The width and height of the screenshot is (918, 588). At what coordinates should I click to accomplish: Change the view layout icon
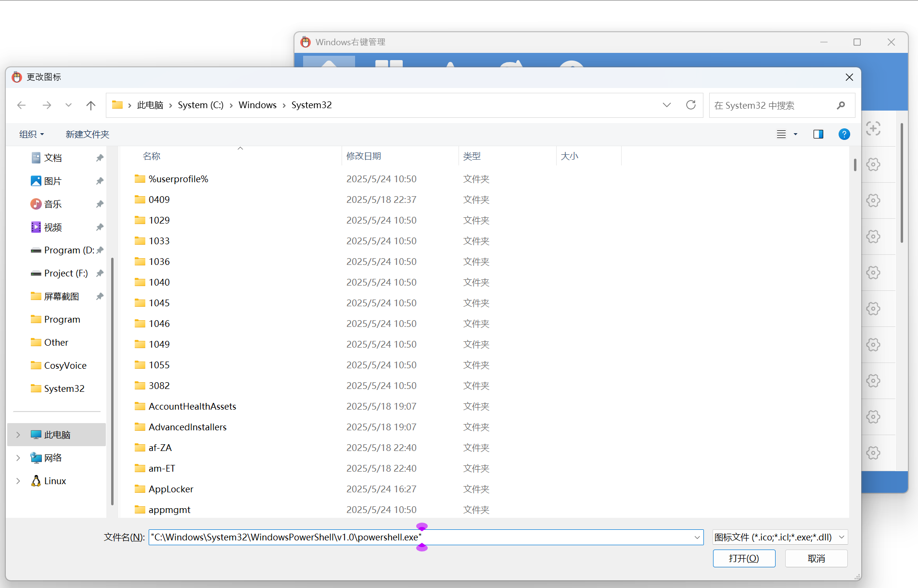(x=781, y=134)
